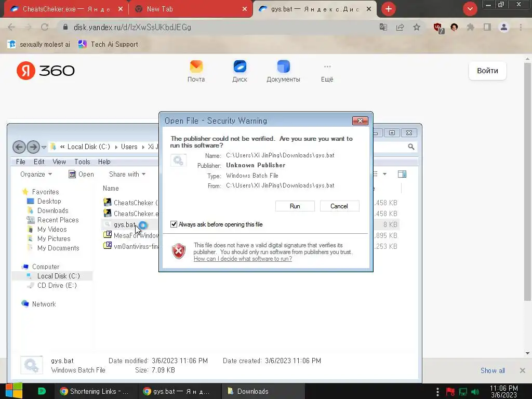Click the address bar URL
The image size is (532, 399).
pyautogui.click(x=132, y=27)
